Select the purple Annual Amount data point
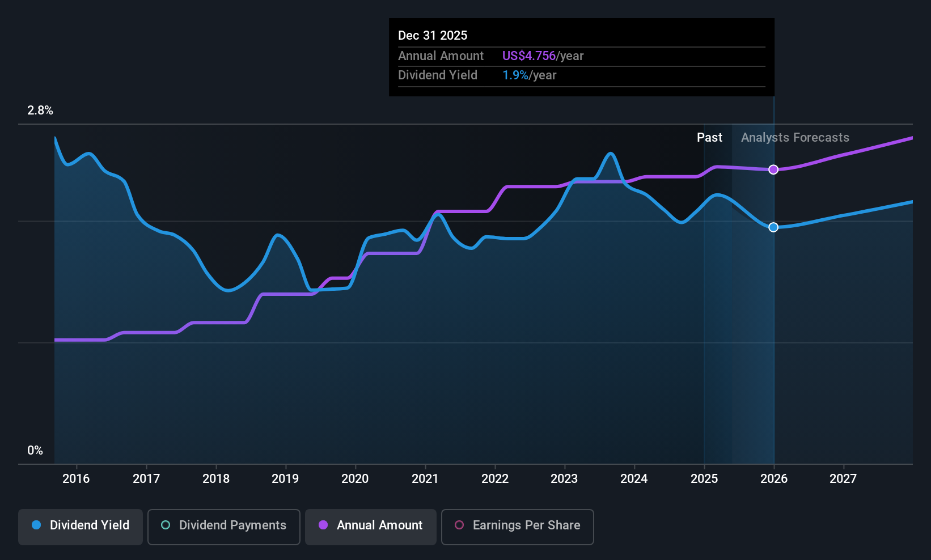The image size is (931, 560). pos(773,169)
